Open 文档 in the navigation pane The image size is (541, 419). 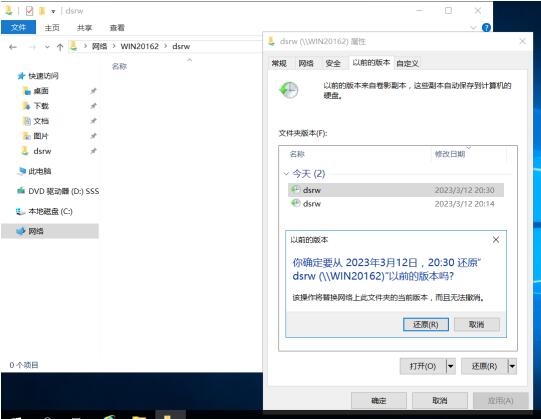tap(41, 121)
